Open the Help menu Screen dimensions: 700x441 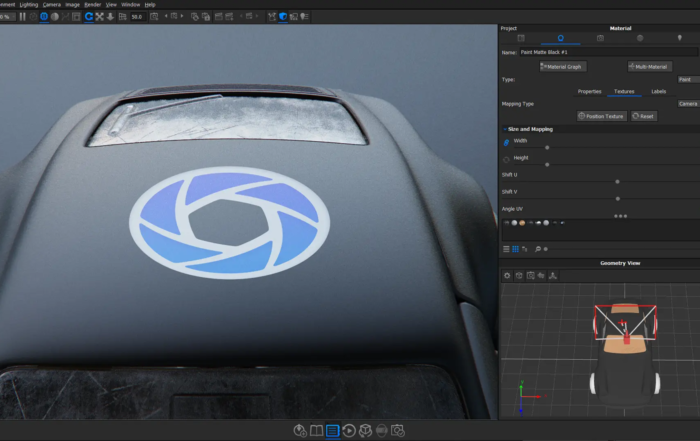coord(150,4)
